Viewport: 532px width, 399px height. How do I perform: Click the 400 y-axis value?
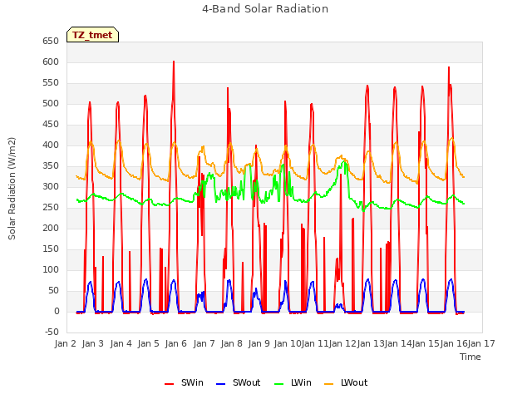coord(51,145)
